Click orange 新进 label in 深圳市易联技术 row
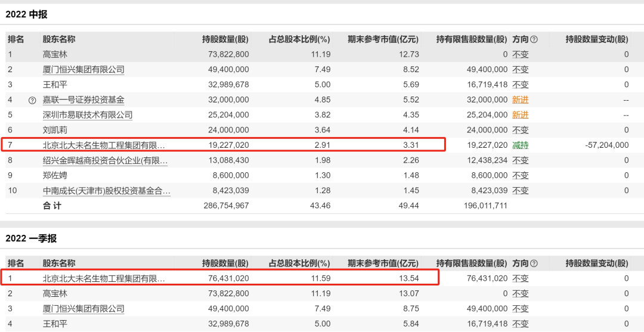644x332 pixels. point(520,115)
